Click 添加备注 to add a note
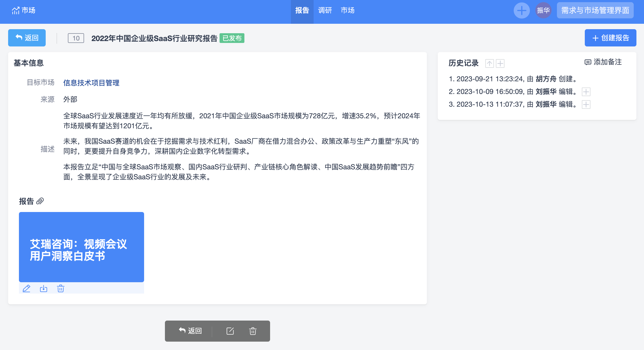 point(603,62)
